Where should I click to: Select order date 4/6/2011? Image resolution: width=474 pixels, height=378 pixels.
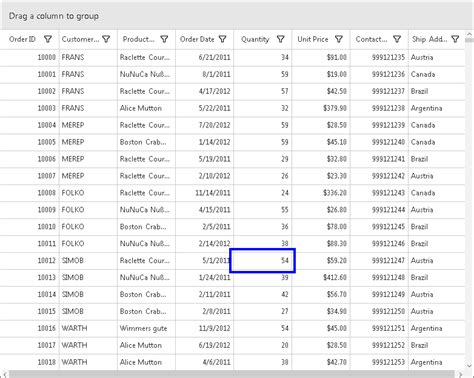coord(205,362)
